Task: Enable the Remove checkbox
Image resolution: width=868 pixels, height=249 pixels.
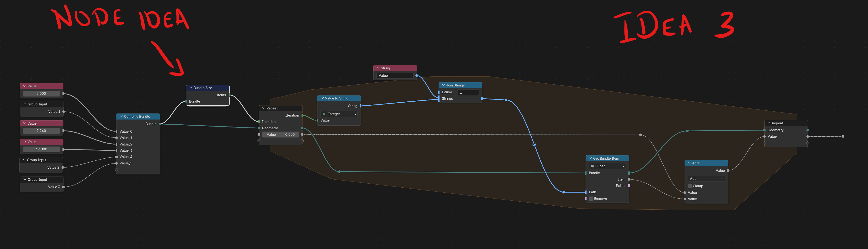Action: pos(591,198)
